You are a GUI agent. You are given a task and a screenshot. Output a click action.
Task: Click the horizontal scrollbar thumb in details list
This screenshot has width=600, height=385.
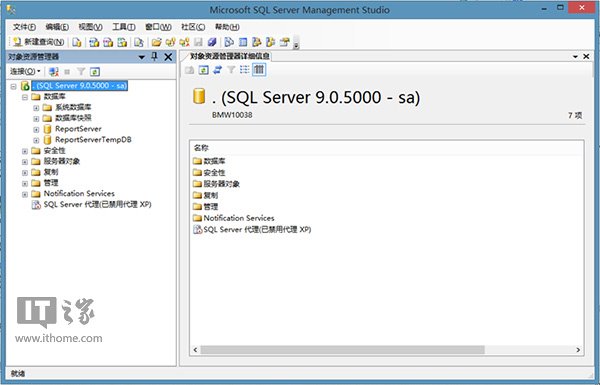click(x=342, y=350)
